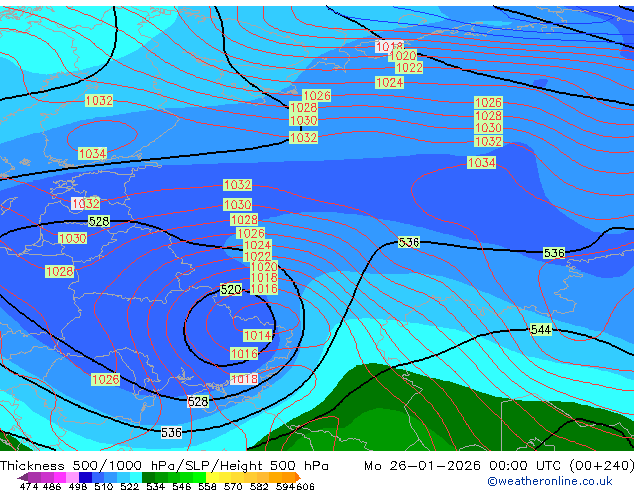
Task: Click the legend value 486
Action: click(x=52, y=486)
